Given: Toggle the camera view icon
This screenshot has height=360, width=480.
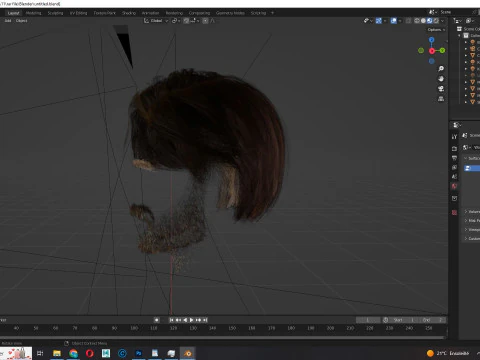Looking at the screenshot, I should point(441,89).
